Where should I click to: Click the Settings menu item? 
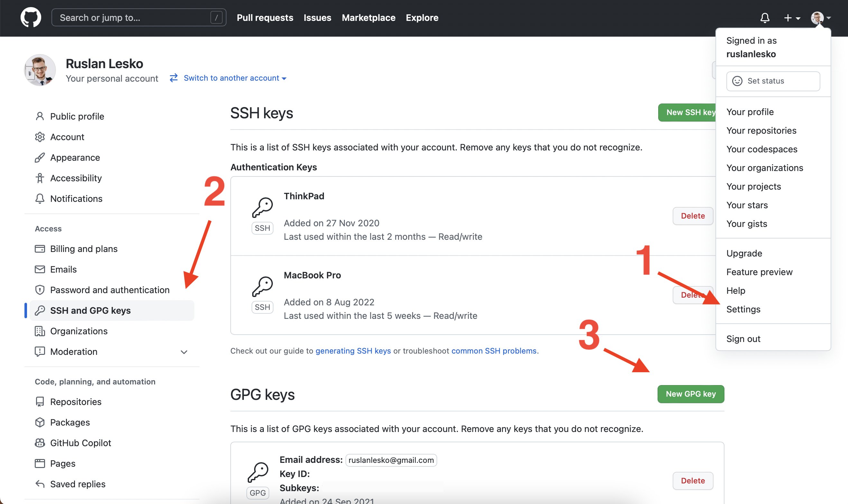pos(743,309)
